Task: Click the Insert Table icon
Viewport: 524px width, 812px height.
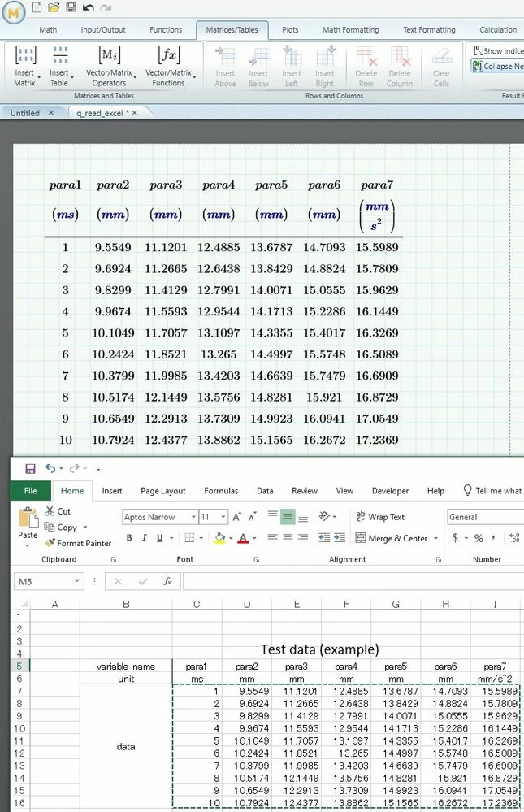Action: (60, 54)
